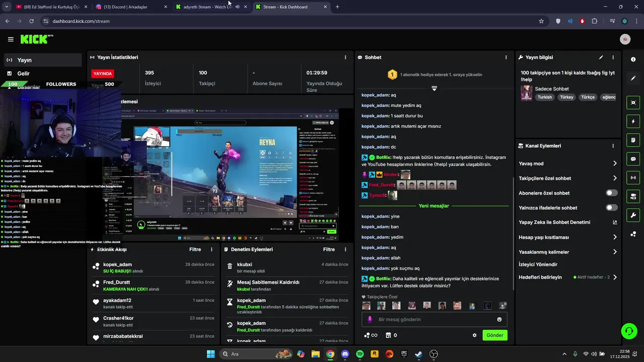Open Yayın in left navigation
The height and width of the screenshot is (362, 644).
click(42, 60)
